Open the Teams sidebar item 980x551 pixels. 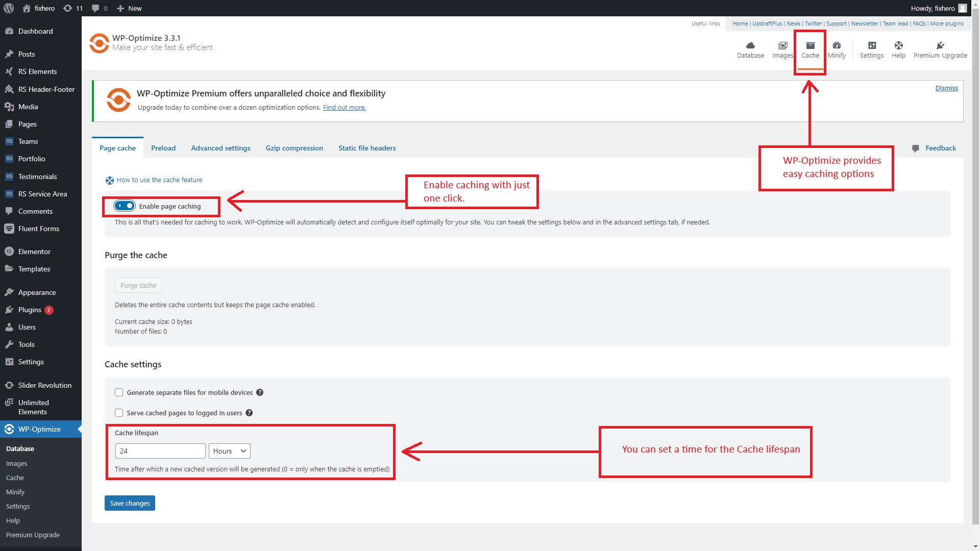[41, 141]
